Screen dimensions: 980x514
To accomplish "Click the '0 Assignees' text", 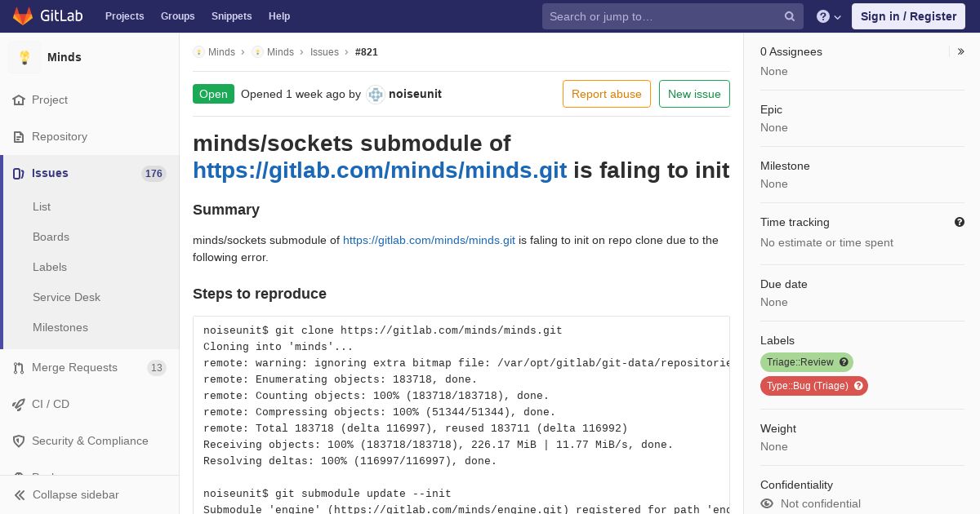I will (x=791, y=52).
